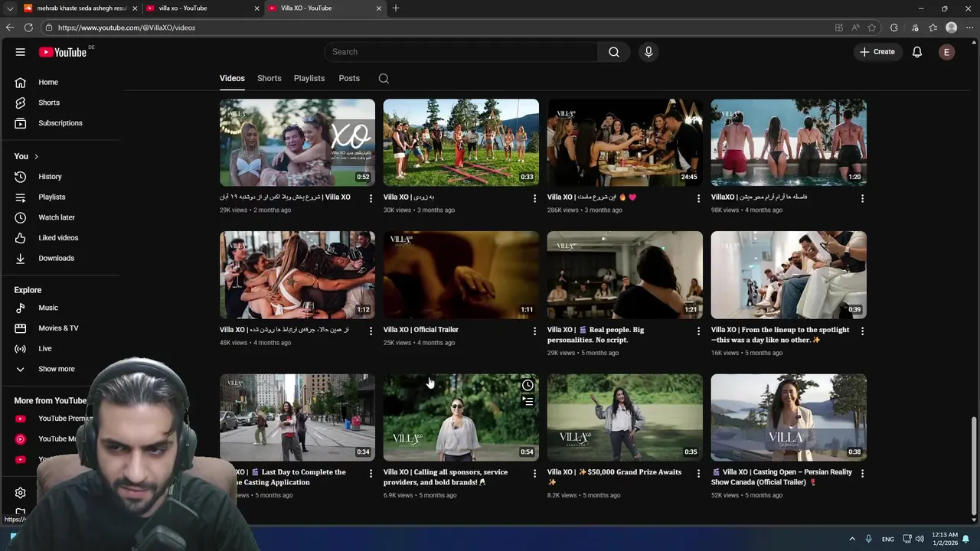Viewport: 980px width, 551px height.
Task: Switch to channel Shorts tab
Action: click(269, 78)
